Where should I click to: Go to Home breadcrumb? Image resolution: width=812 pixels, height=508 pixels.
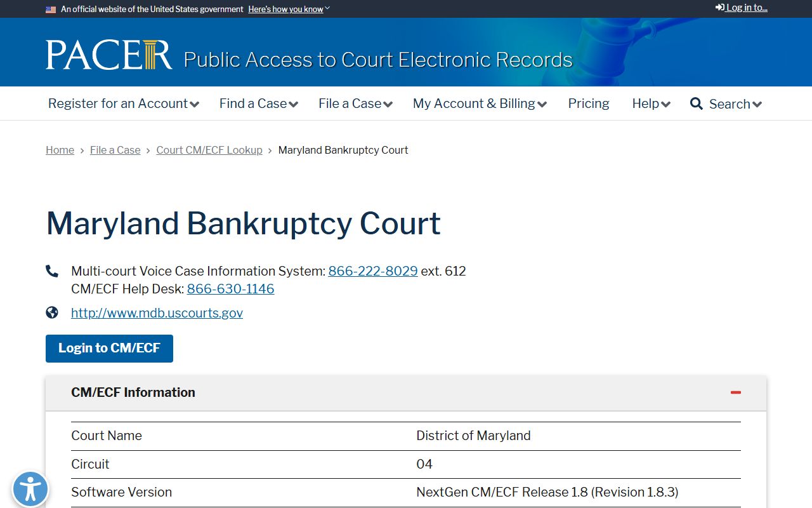pos(60,150)
